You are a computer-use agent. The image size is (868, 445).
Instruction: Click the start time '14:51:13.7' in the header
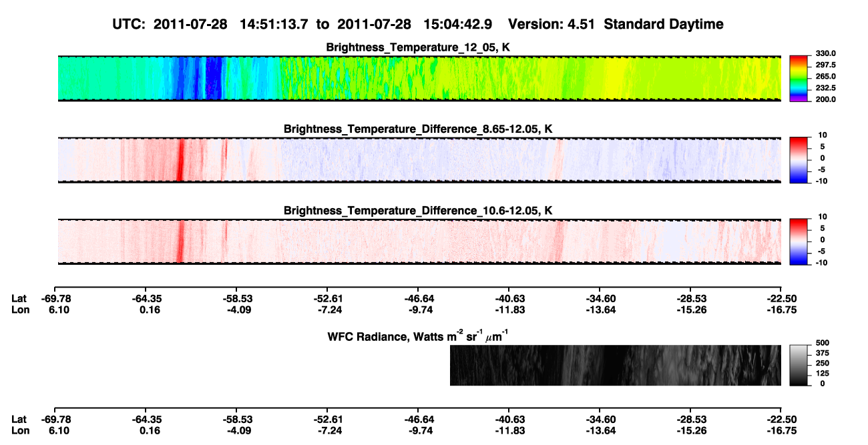click(x=273, y=24)
